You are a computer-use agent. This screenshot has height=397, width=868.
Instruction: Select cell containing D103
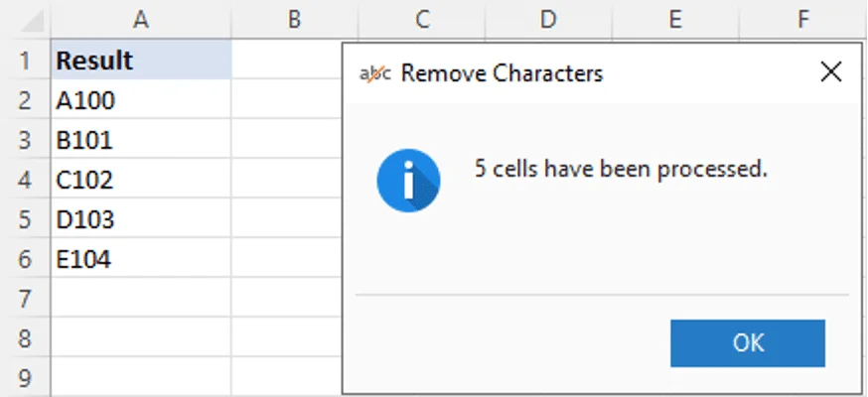coord(140,219)
